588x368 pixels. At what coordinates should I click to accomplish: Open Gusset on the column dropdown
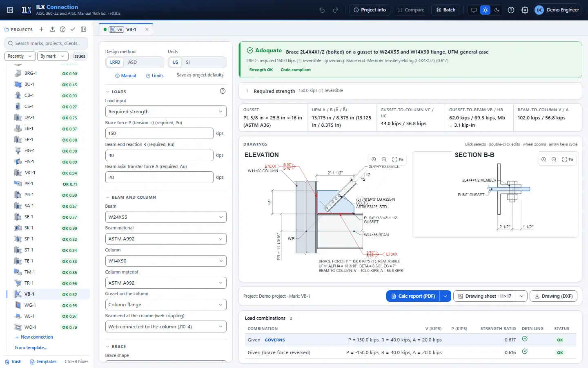click(x=166, y=305)
